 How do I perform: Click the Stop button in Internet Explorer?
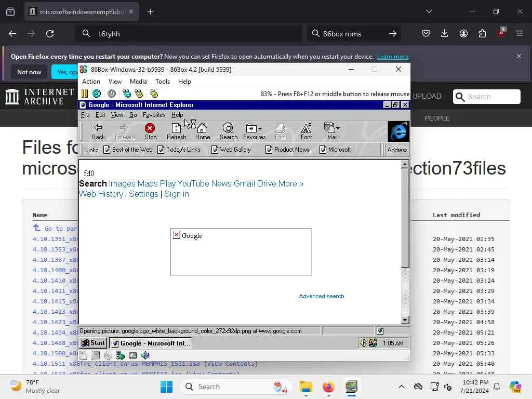click(x=150, y=131)
